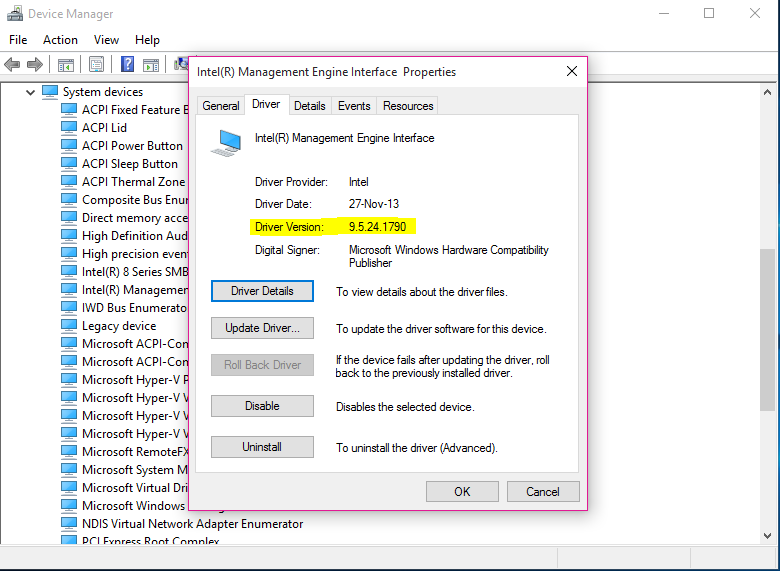The height and width of the screenshot is (571, 780).
Task: Click the icon beside Intel(R) 8 Series SMBus
Action: [x=69, y=272]
